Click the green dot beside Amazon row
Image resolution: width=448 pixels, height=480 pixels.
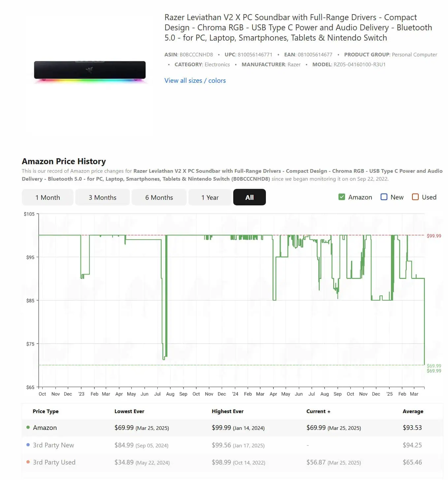coord(28,427)
